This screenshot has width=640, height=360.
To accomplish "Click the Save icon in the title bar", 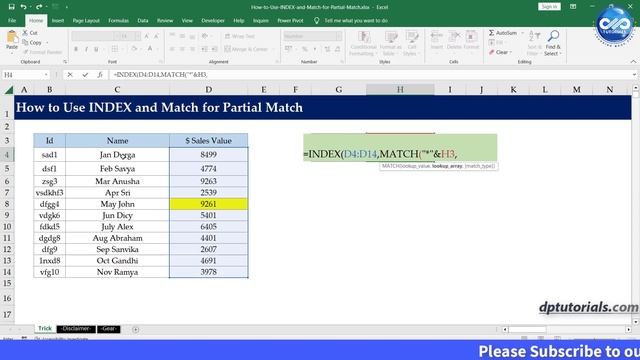I will point(11,7).
